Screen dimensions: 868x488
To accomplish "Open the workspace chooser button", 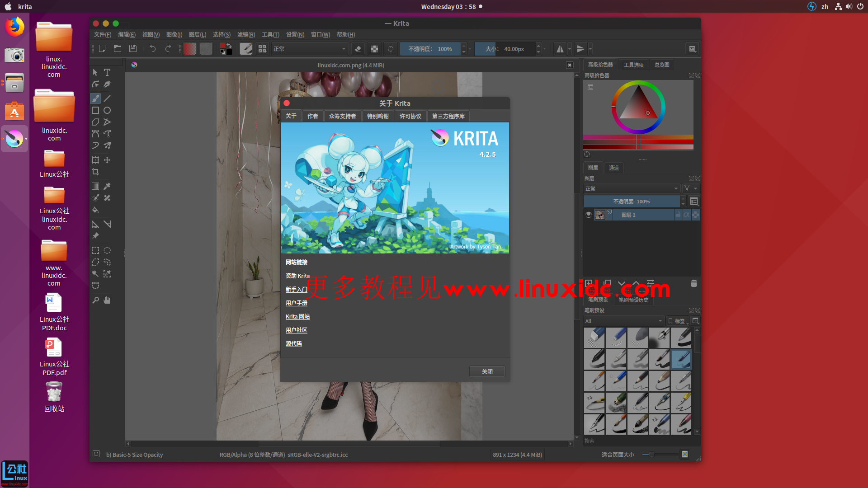I will [692, 49].
